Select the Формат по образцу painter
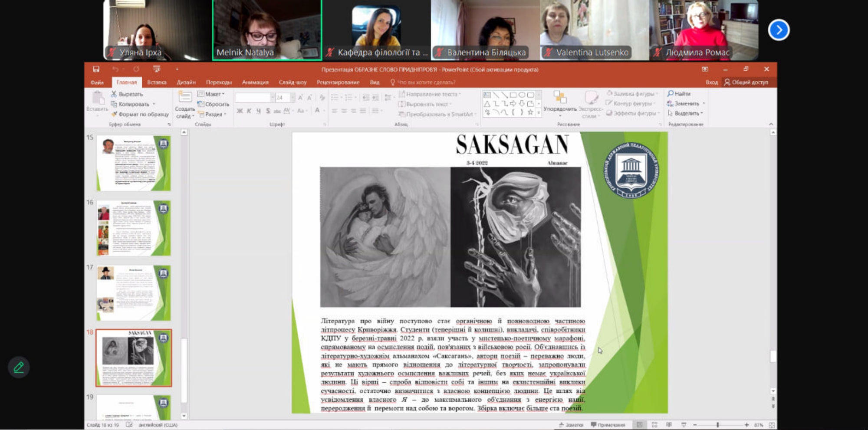Screen dimensions: 868x430 [140, 114]
